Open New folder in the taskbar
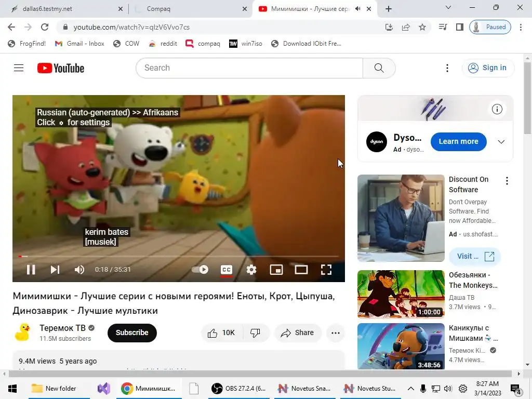Screen dimensions: 532x399 (59, 389)
